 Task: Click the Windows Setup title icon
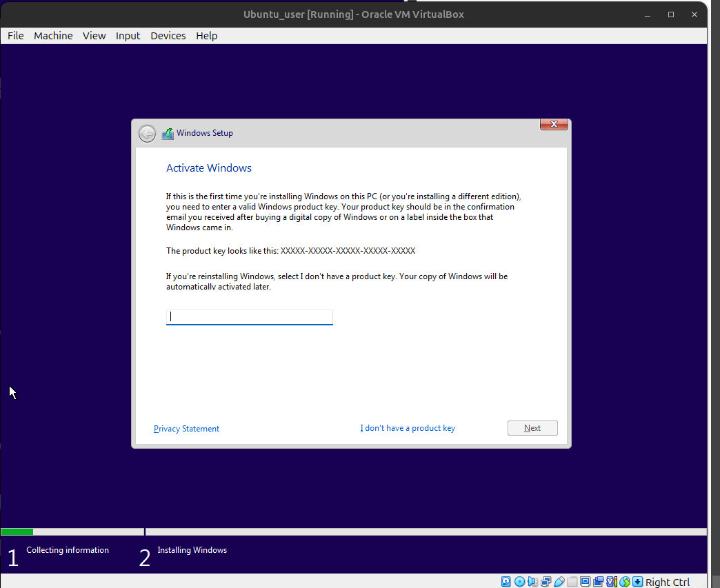[168, 134]
